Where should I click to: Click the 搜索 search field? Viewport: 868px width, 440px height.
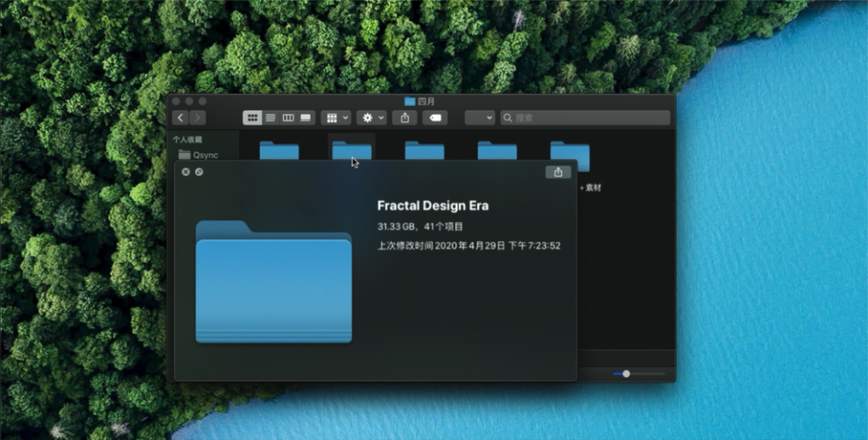tap(586, 117)
